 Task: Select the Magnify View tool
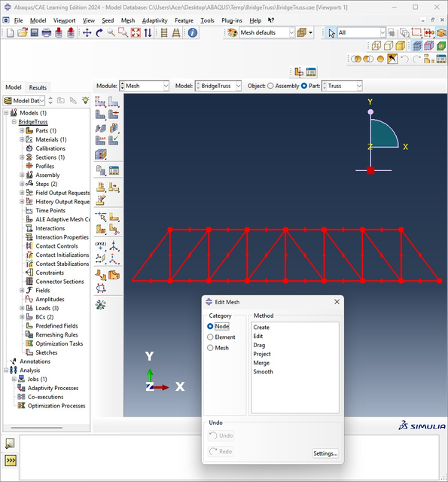[x=111, y=32]
